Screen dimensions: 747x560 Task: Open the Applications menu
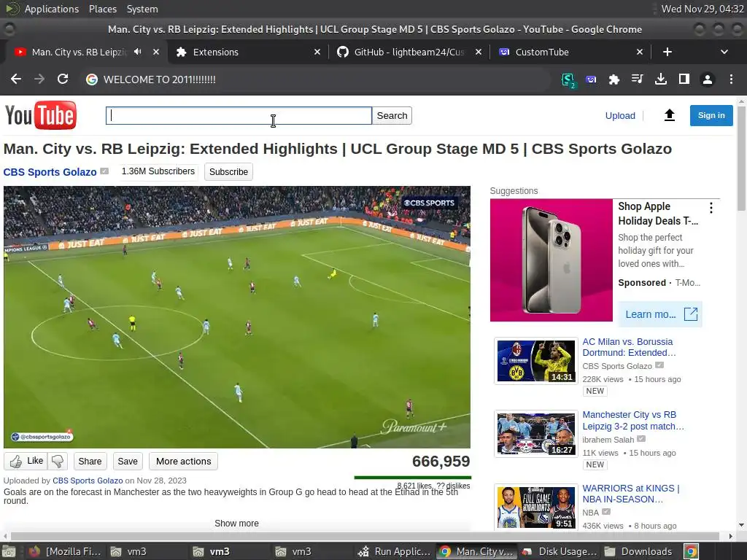click(x=52, y=9)
